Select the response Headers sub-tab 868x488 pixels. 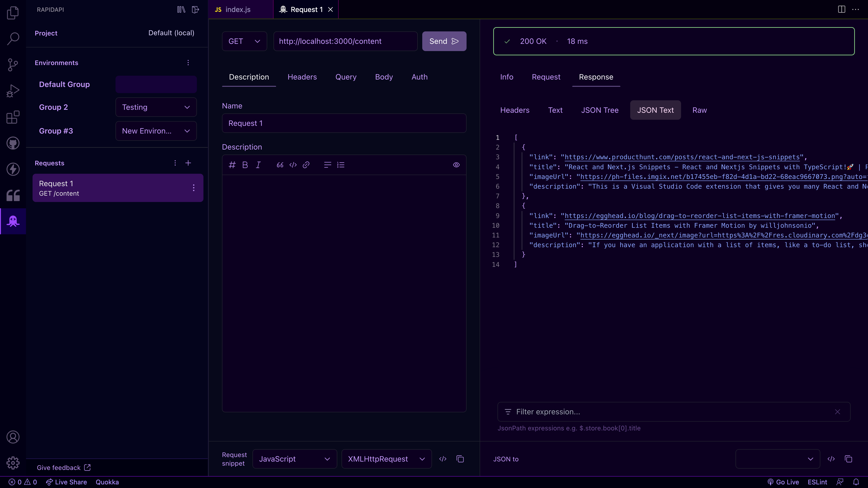(514, 110)
